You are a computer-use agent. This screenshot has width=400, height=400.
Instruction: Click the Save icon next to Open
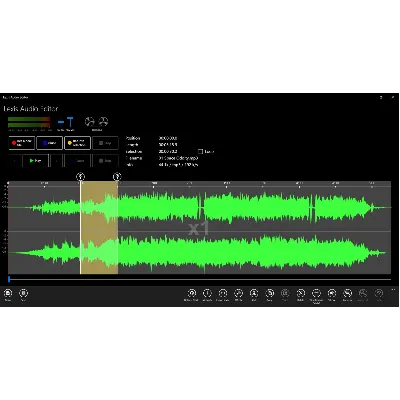click(23, 293)
